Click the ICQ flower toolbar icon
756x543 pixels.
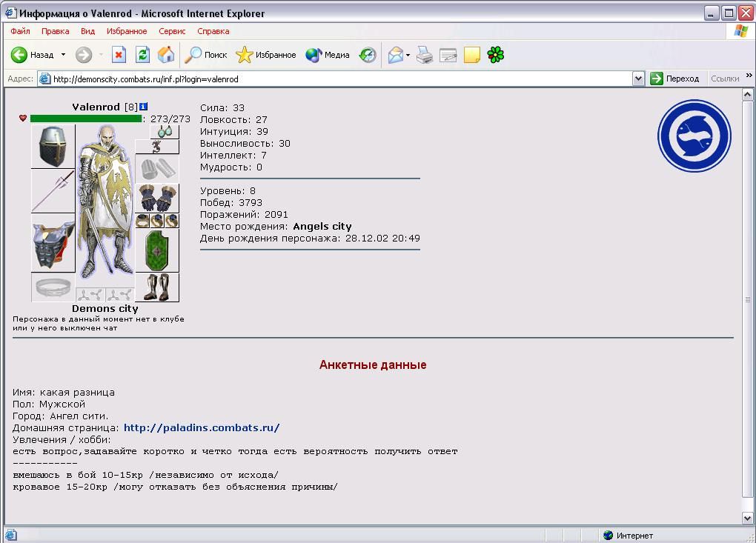(x=496, y=55)
